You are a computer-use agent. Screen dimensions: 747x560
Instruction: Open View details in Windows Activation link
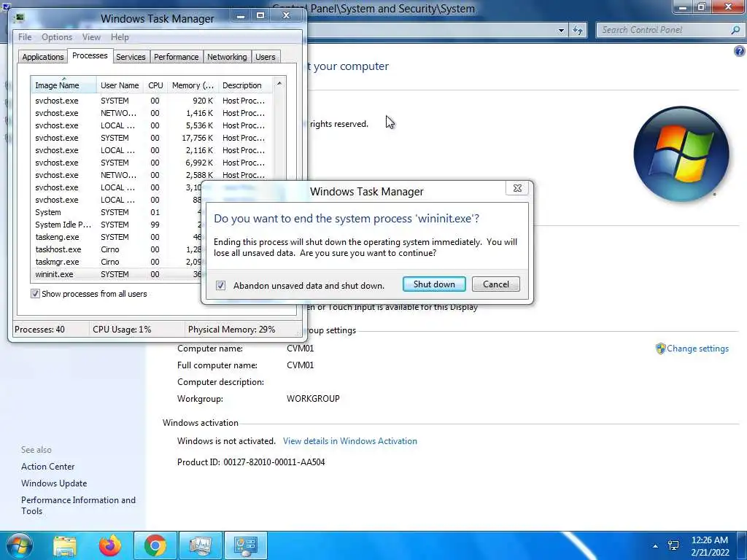349,441
